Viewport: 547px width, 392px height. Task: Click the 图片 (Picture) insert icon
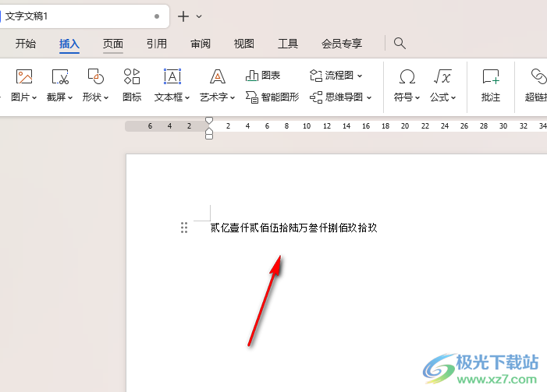click(x=24, y=76)
